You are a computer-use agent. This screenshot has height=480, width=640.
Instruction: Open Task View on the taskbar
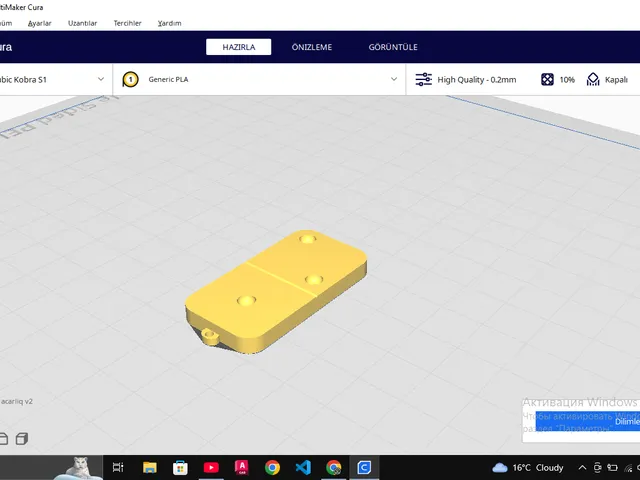118,467
